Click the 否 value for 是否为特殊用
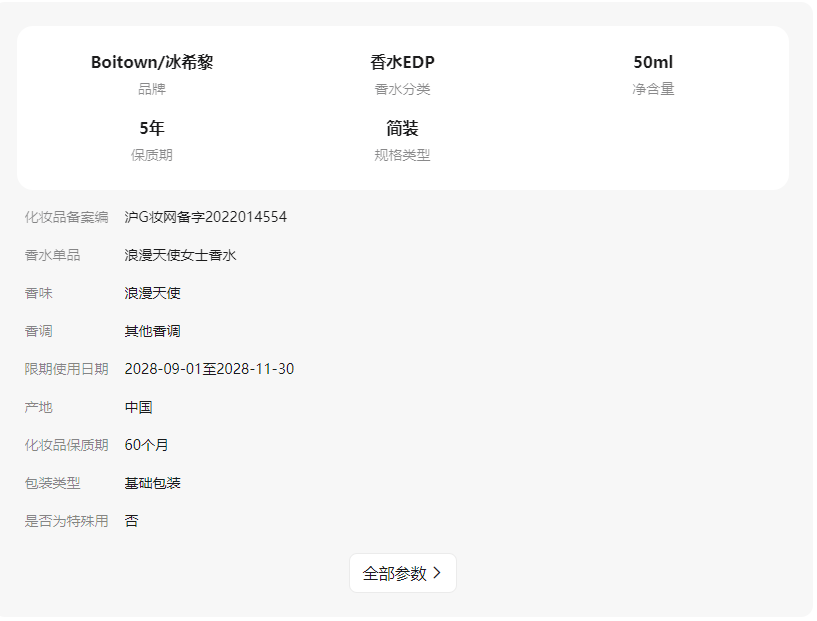This screenshot has width=817, height=621. [x=131, y=521]
